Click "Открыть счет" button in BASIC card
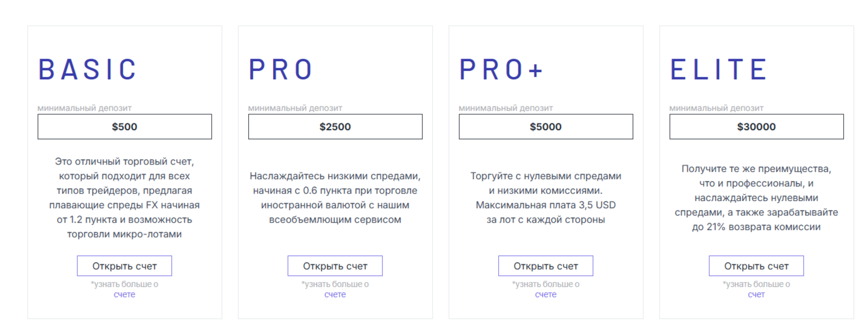Screen dimensions: 868x325 pos(124,266)
